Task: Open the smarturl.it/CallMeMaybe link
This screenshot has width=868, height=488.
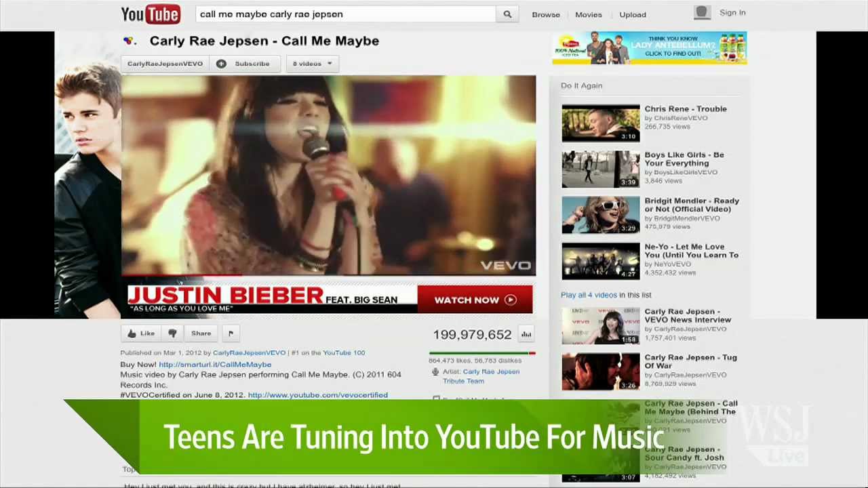Action: point(215,365)
